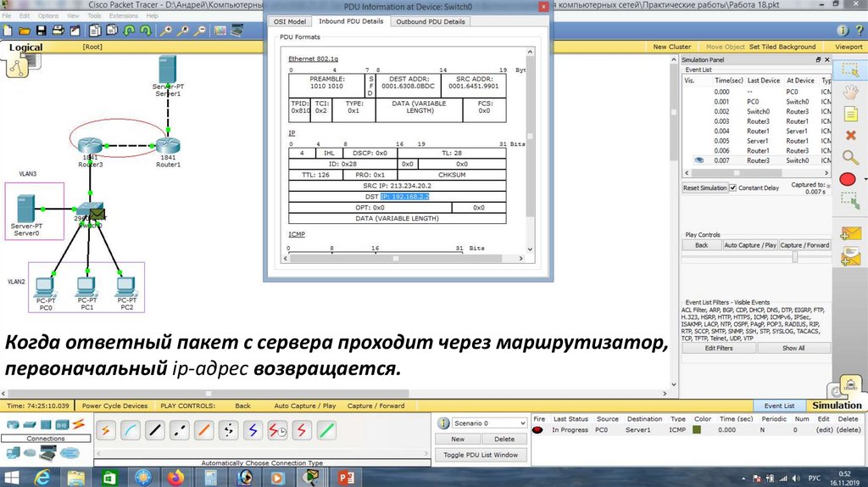Choose the Place Note tool
The image size is (868, 487).
click(x=850, y=113)
